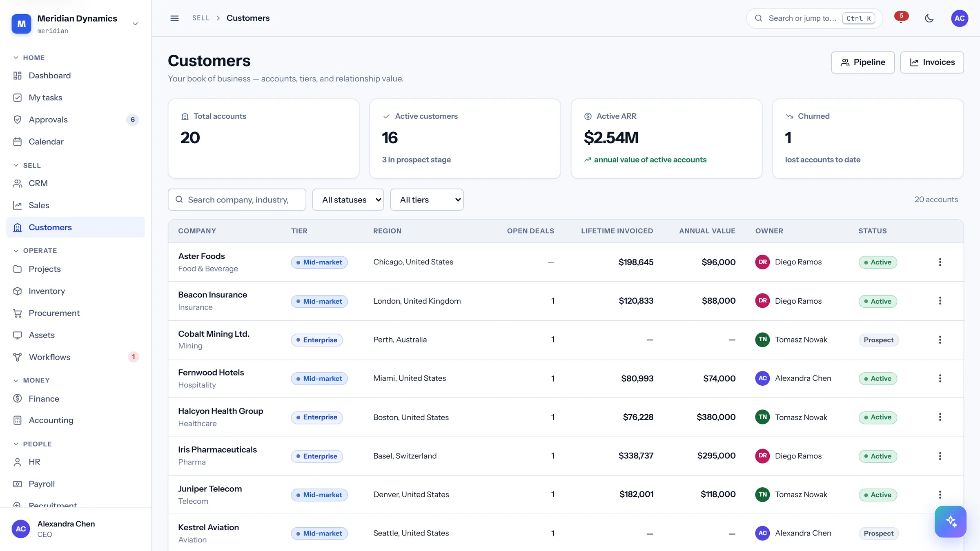Click Mid-market badge for Juniper Telecom
The height and width of the screenshot is (551, 980).
(x=319, y=495)
